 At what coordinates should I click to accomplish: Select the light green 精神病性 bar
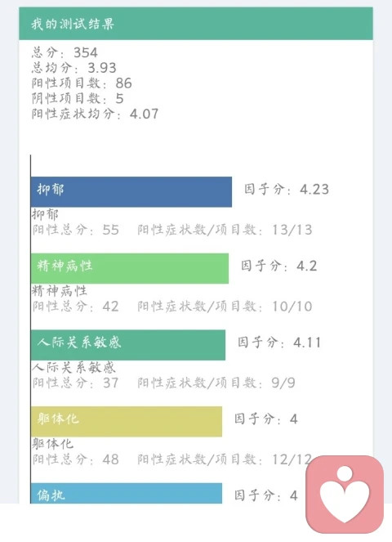(x=130, y=269)
